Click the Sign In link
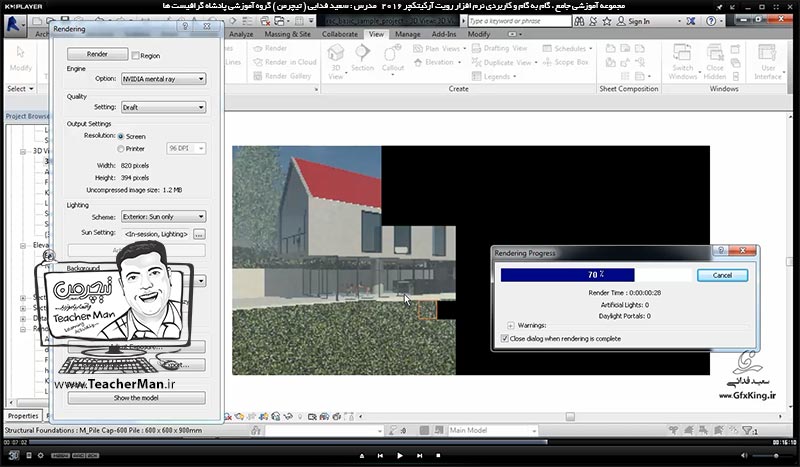The width and height of the screenshot is (800, 467). (639, 21)
